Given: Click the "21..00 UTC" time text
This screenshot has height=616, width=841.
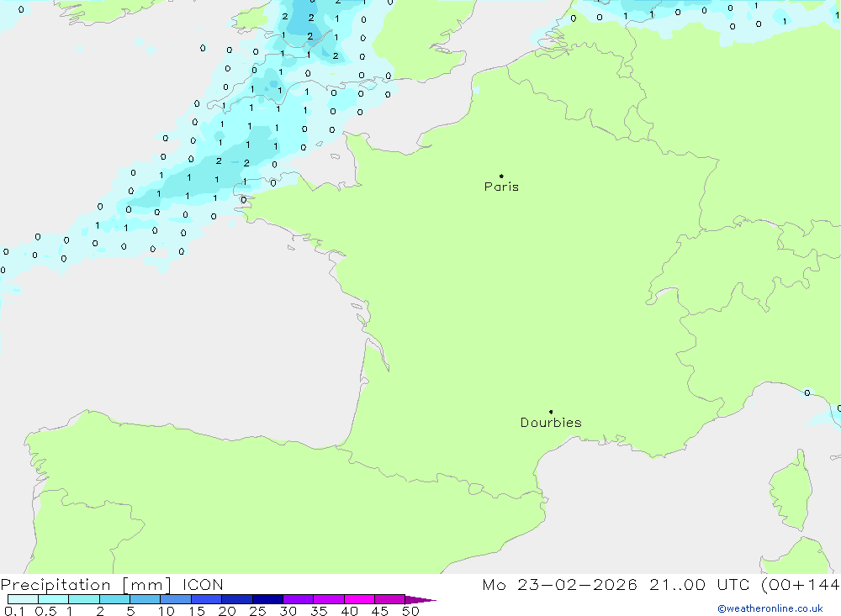Looking at the screenshot, I should pyautogui.click(x=699, y=585).
